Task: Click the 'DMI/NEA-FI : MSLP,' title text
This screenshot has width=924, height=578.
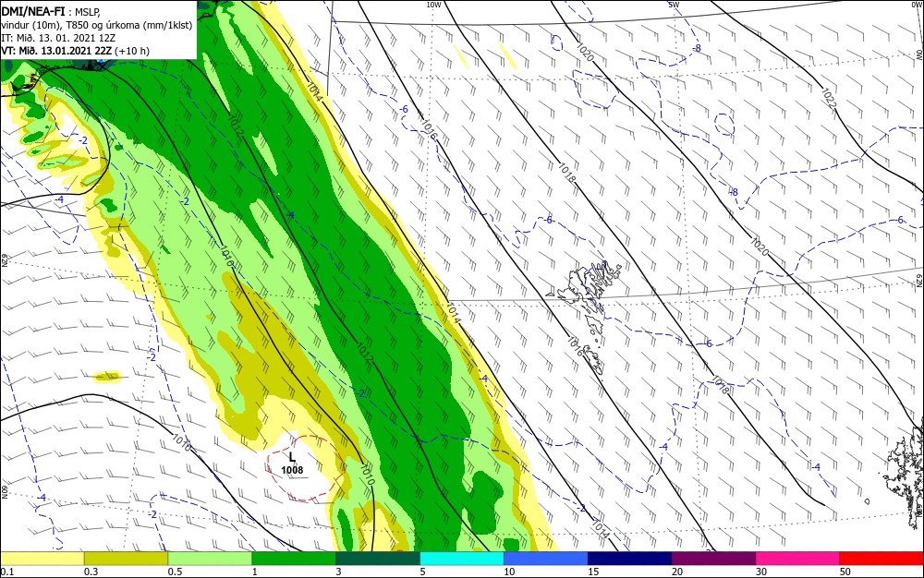Action: tap(51, 12)
